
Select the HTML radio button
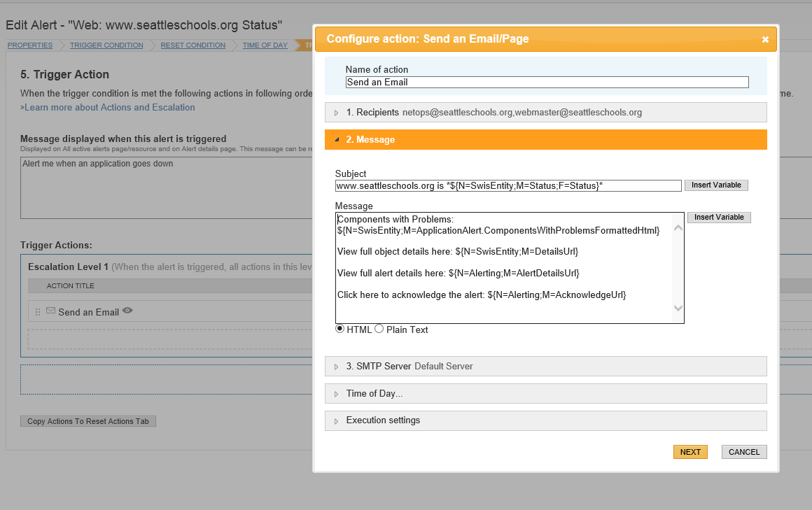[x=340, y=329]
